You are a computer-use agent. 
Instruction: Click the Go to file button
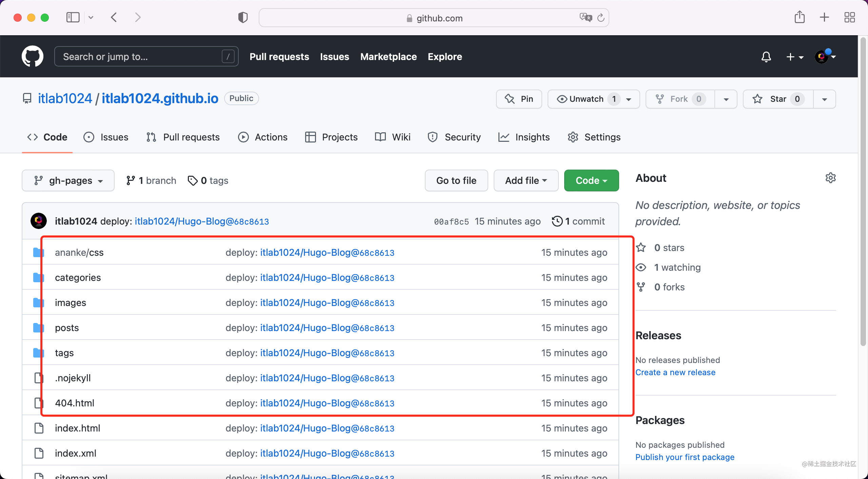click(x=456, y=180)
